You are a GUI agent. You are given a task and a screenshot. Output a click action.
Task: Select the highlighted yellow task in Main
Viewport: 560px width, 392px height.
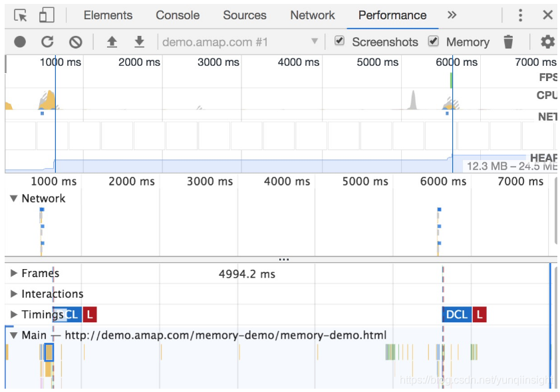(49, 352)
